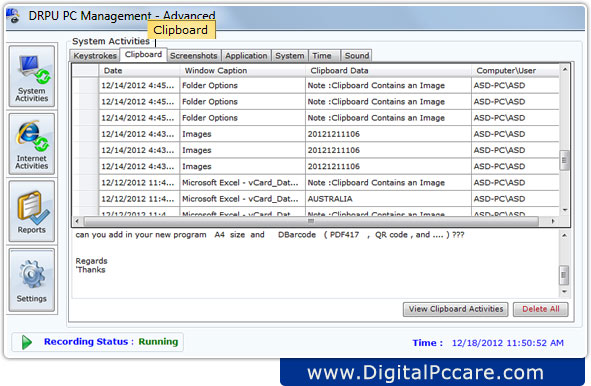Screen dimensions: 591x386
Task: Click first 12/14/2012 4:45... date cell
Action: point(138,86)
